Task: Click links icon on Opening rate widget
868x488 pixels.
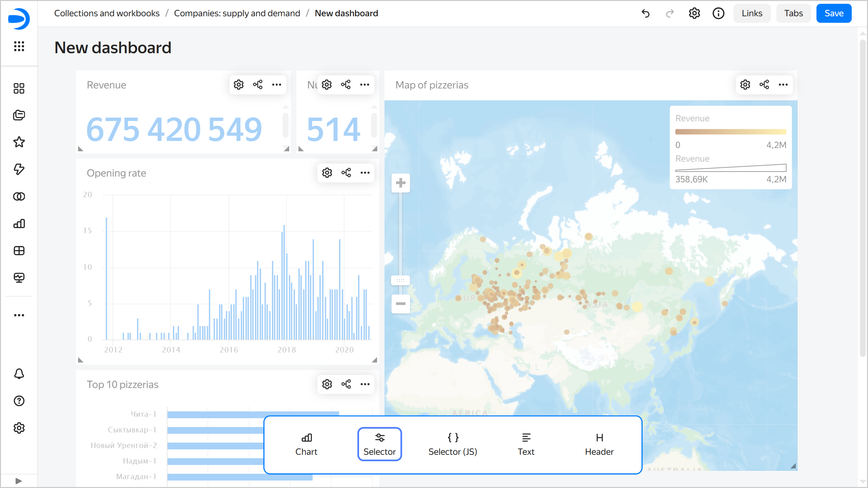Action: click(346, 173)
